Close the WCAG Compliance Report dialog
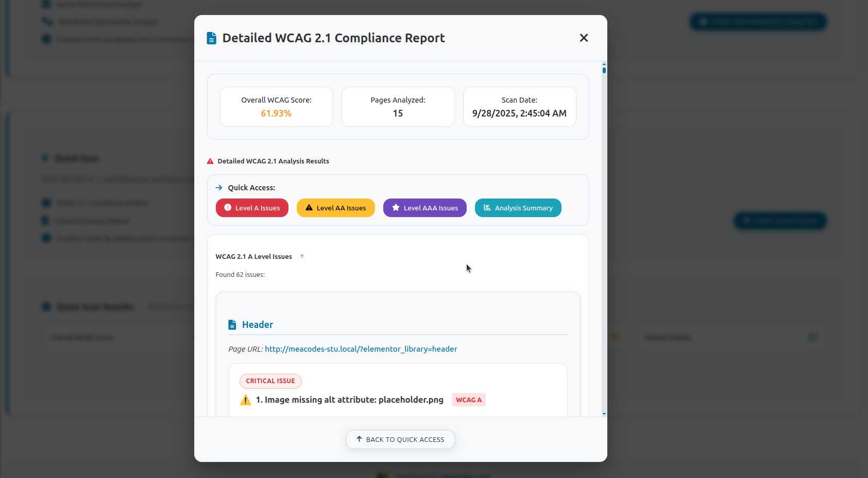 [x=584, y=38]
